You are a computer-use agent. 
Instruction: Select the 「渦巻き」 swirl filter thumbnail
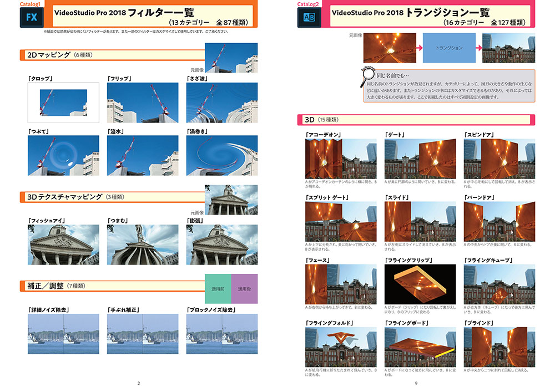point(222,156)
